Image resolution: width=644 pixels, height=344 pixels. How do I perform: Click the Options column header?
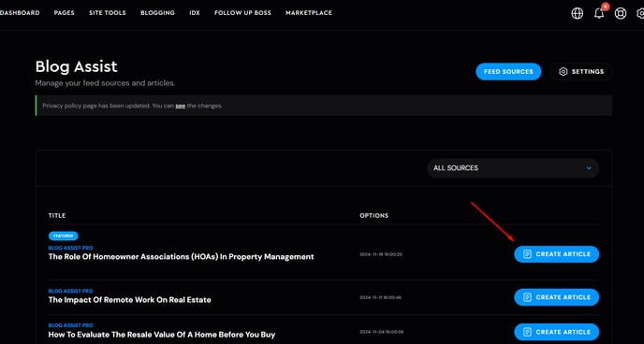click(x=374, y=216)
